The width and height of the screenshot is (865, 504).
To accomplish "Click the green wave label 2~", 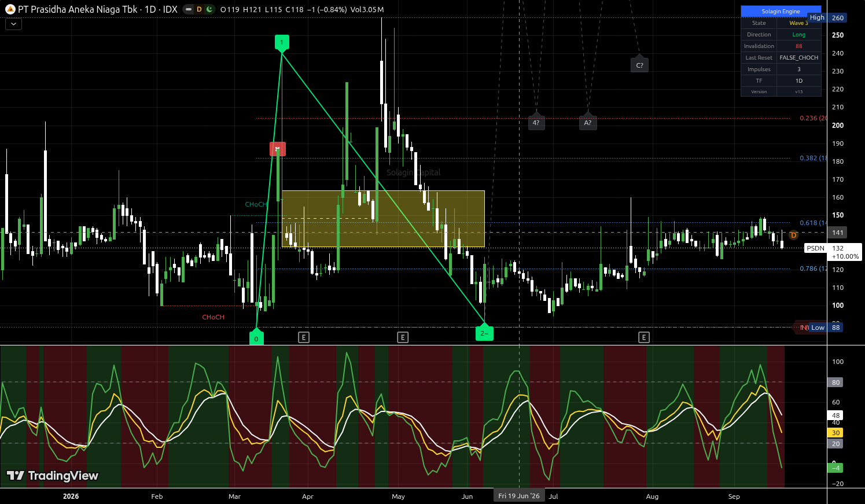I will (x=484, y=333).
